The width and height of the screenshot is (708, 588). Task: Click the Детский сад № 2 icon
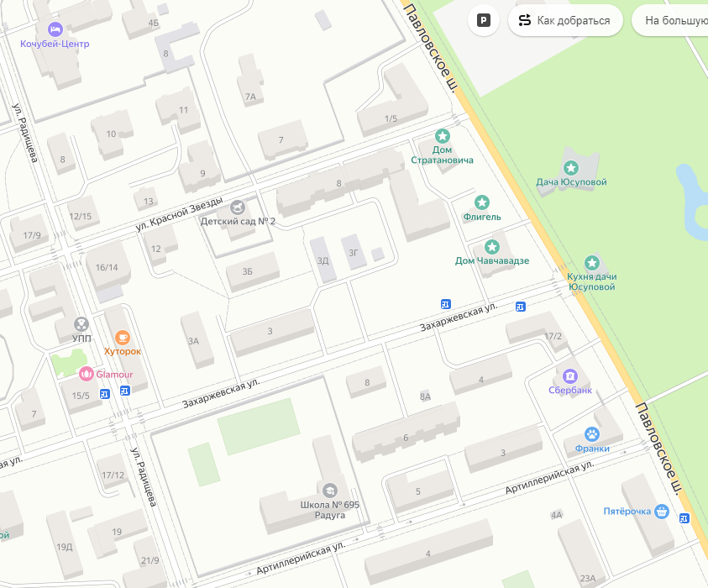(x=238, y=207)
